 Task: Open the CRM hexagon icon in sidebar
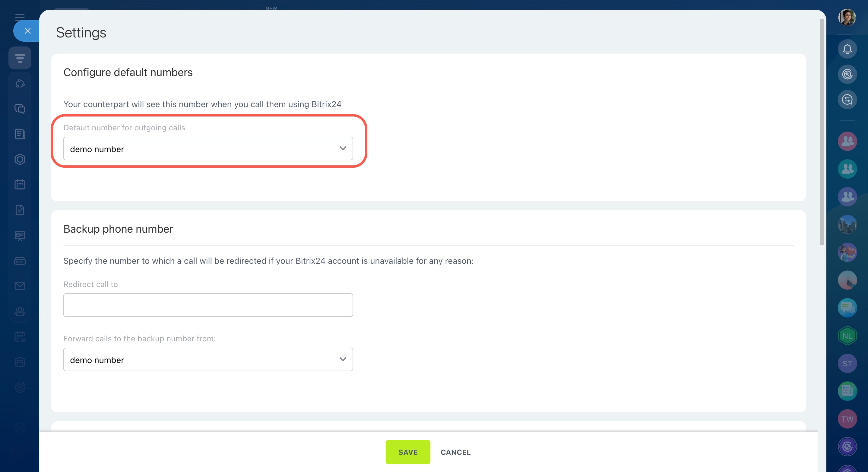[x=20, y=159]
